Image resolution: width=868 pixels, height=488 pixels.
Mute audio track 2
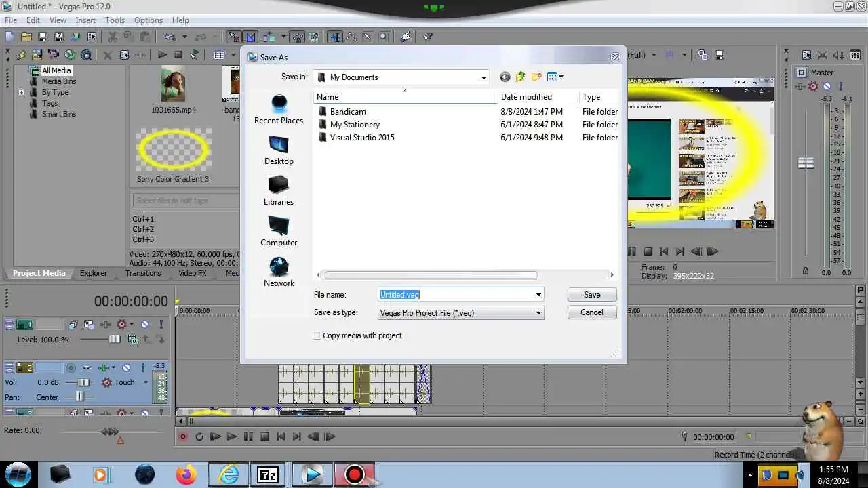pyautogui.click(x=126, y=367)
